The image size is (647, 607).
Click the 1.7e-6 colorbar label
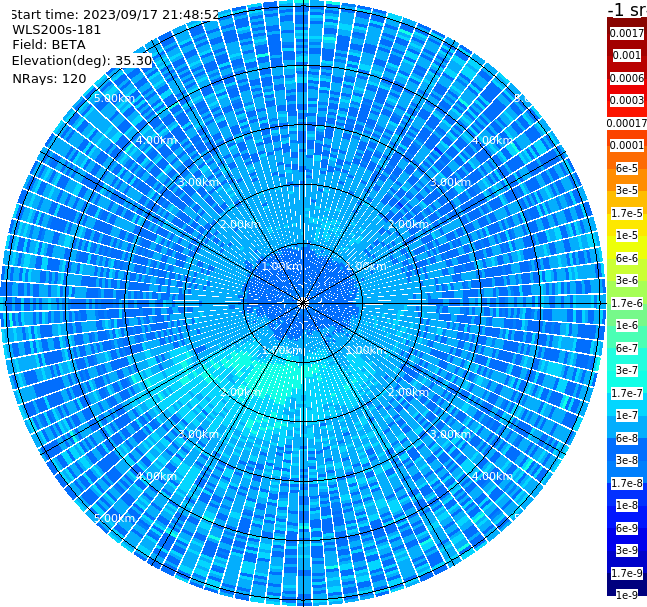(627, 303)
